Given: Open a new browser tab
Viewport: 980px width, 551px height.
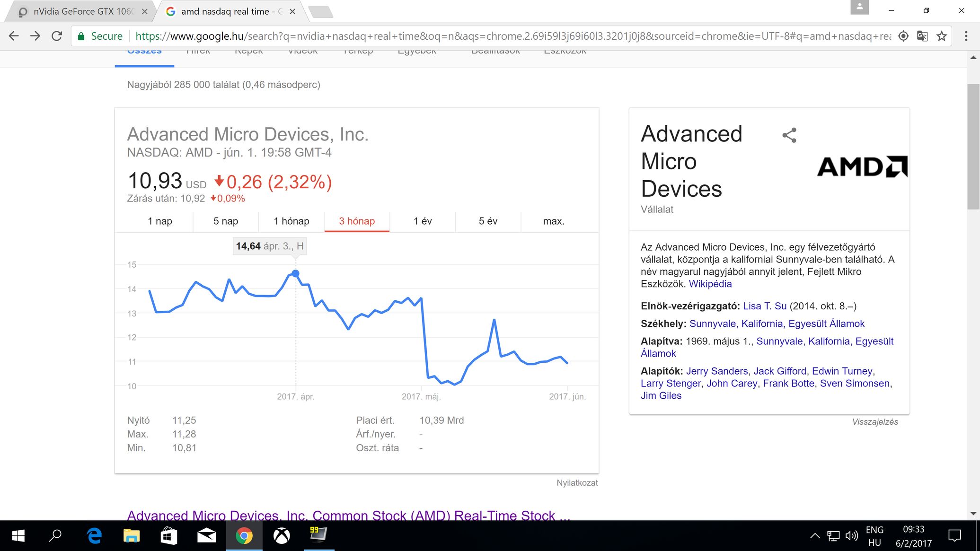Looking at the screenshot, I should point(321,12).
